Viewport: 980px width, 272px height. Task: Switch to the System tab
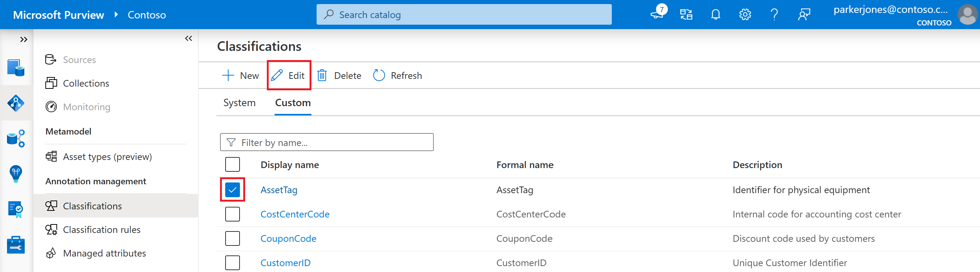[x=239, y=103]
